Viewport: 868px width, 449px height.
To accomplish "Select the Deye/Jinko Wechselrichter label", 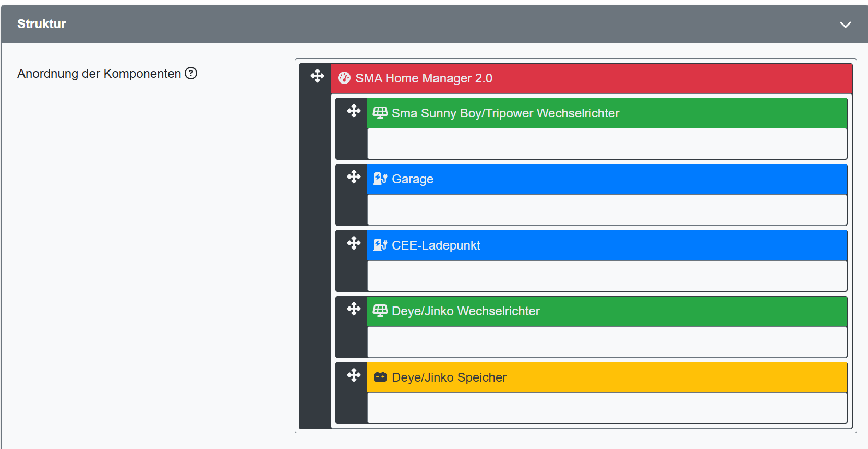I will tap(466, 311).
